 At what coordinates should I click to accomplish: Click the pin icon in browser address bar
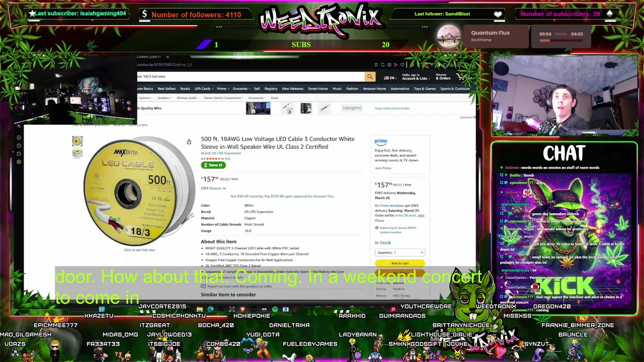click(376, 65)
